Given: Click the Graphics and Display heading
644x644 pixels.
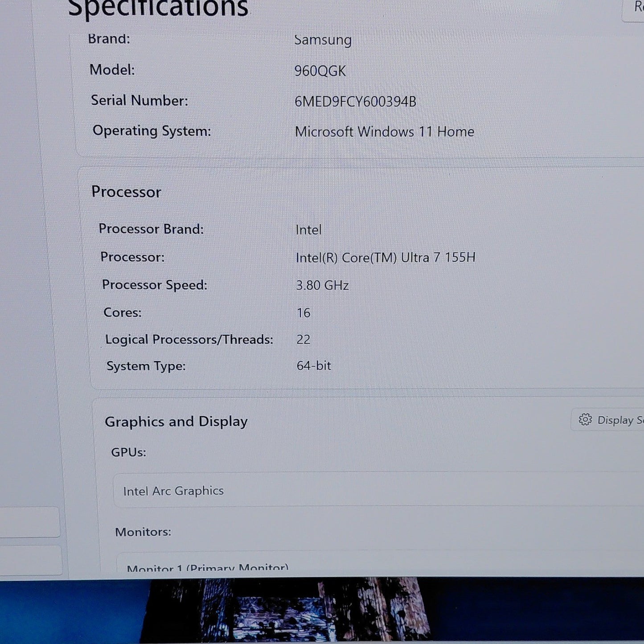Looking at the screenshot, I should coord(176,422).
